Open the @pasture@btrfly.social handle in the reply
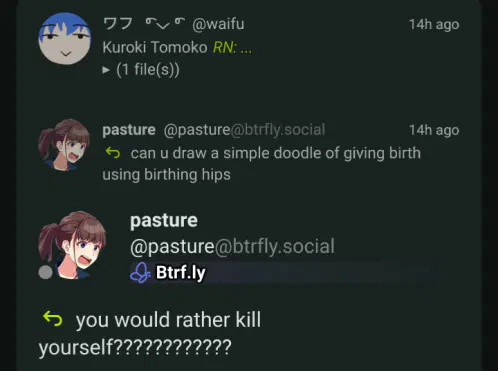 (244, 130)
